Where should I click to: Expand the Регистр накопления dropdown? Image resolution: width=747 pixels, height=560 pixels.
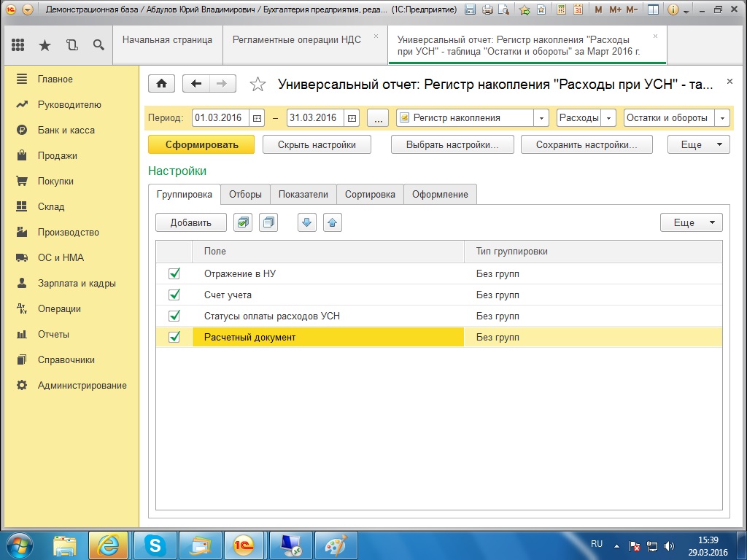pos(541,118)
